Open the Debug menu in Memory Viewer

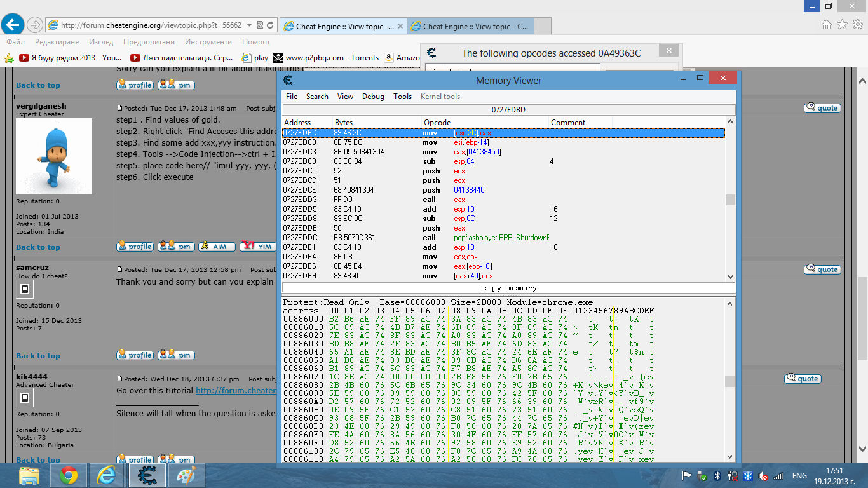(x=373, y=97)
